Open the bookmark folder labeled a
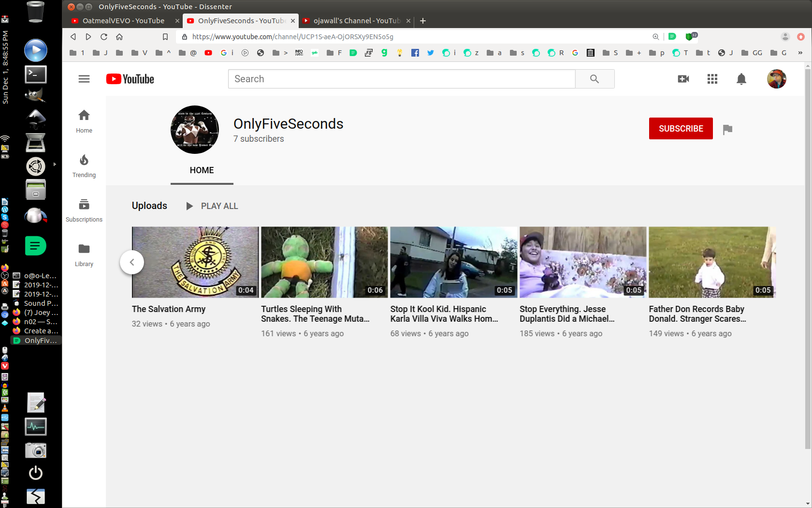This screenshot has width=812, height=508. (x=494, y=53)
